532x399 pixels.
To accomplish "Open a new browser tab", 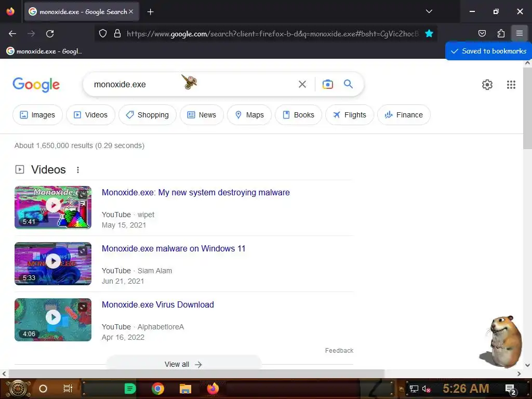I will coord(150,12).
